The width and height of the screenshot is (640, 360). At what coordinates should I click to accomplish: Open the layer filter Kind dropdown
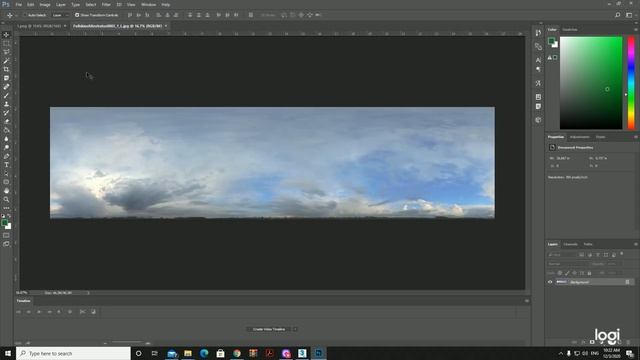(x=562, y=255)
